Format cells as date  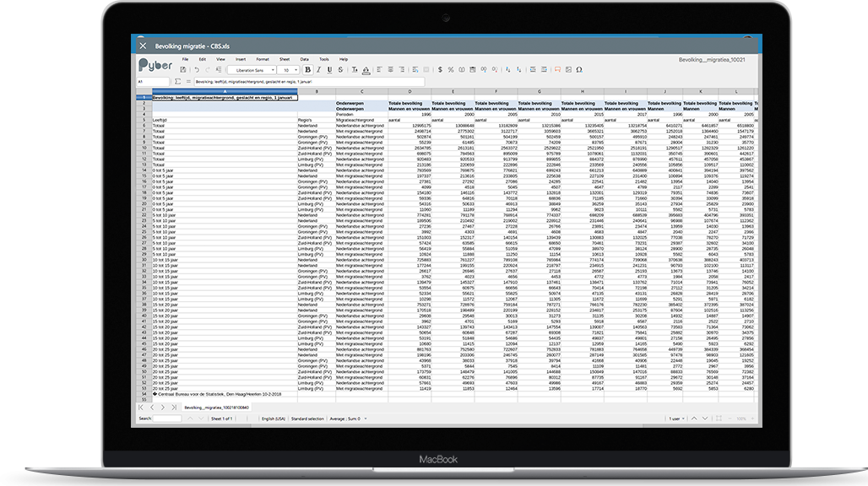pyautogui.click(x=473, y=70)
